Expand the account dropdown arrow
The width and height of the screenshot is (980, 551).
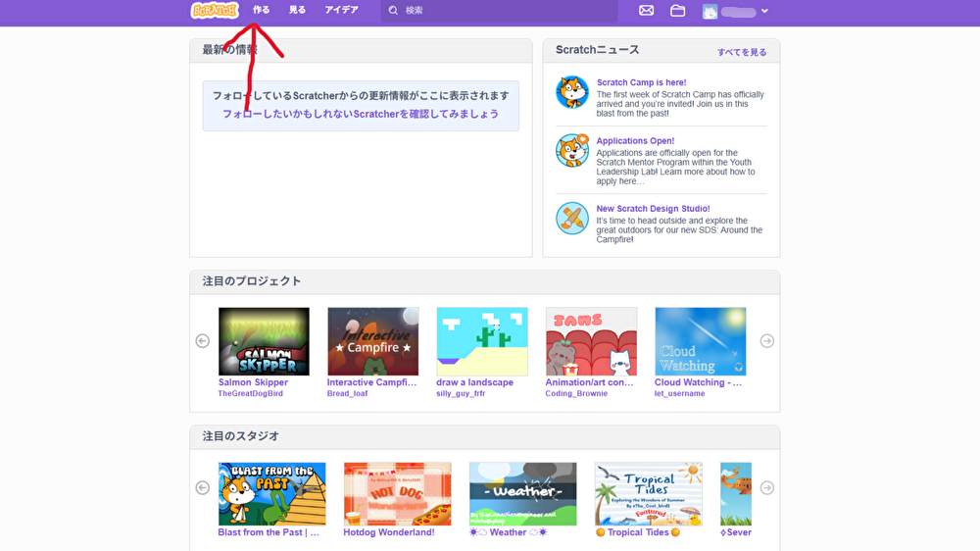click(x=764, y=11)
